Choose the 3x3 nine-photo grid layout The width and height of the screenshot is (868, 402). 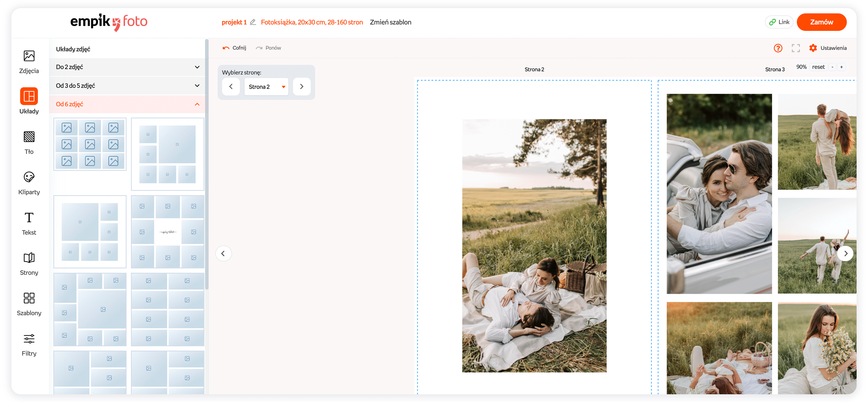point(90,144)
